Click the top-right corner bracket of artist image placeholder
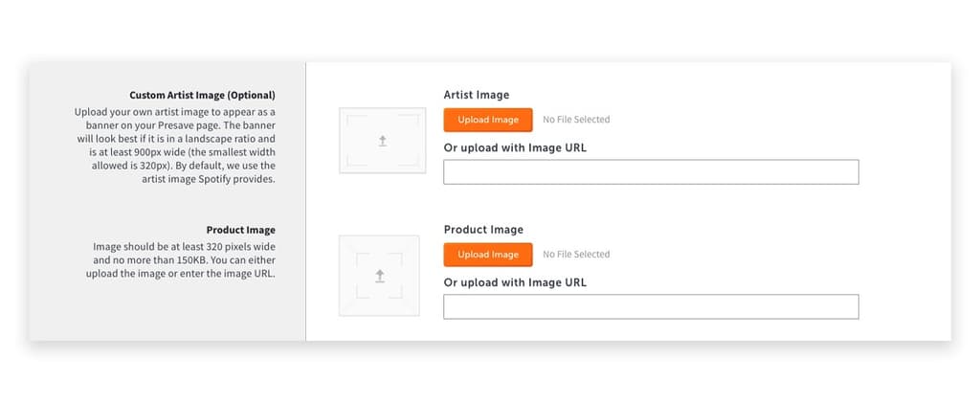980x403 pixels. tap(415, 118)
